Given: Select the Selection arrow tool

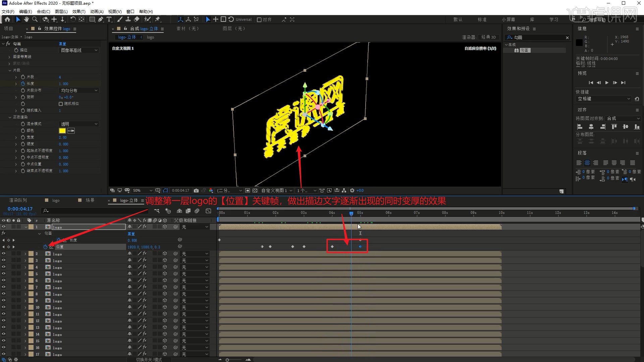Looking at the screenshot, I should [x=18, y=19].
